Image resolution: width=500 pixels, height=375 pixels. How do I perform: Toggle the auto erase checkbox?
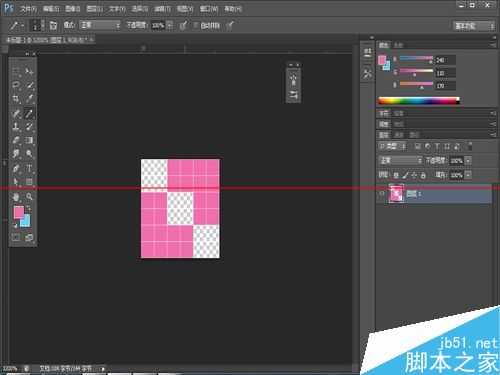point(196,25)
